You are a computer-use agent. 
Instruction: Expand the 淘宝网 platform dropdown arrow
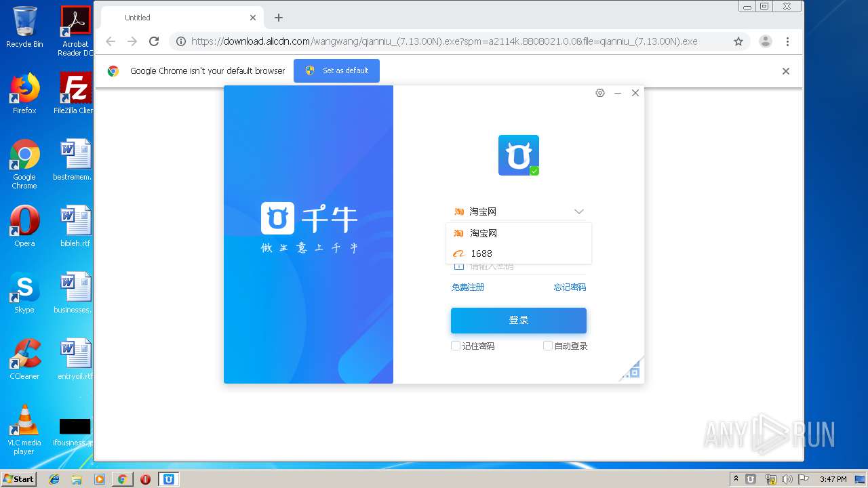pyautogui.click(x=578, y=211)
